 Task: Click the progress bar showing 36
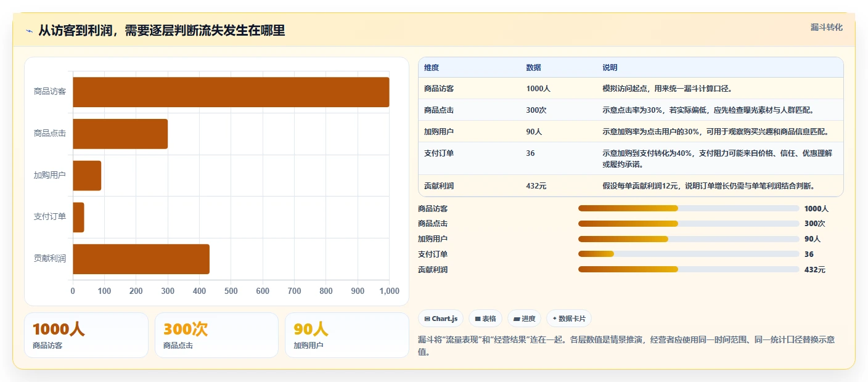(x=689, y=254)
